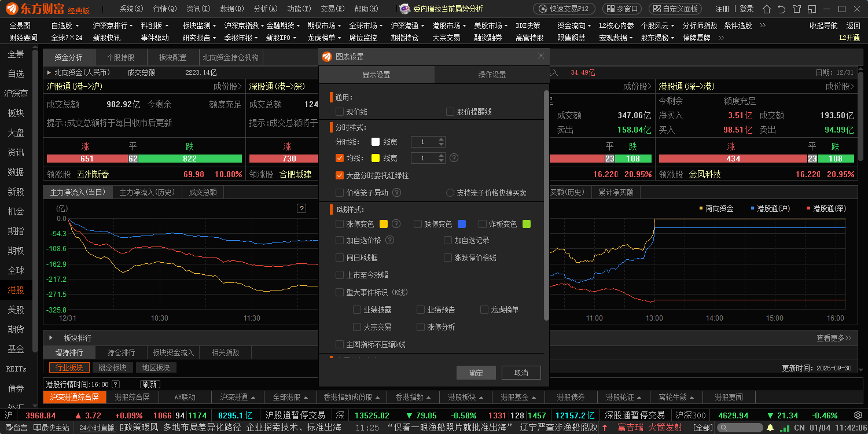Enable the 现价线 checkbox
868x434 pixels.
pos(340,112)
